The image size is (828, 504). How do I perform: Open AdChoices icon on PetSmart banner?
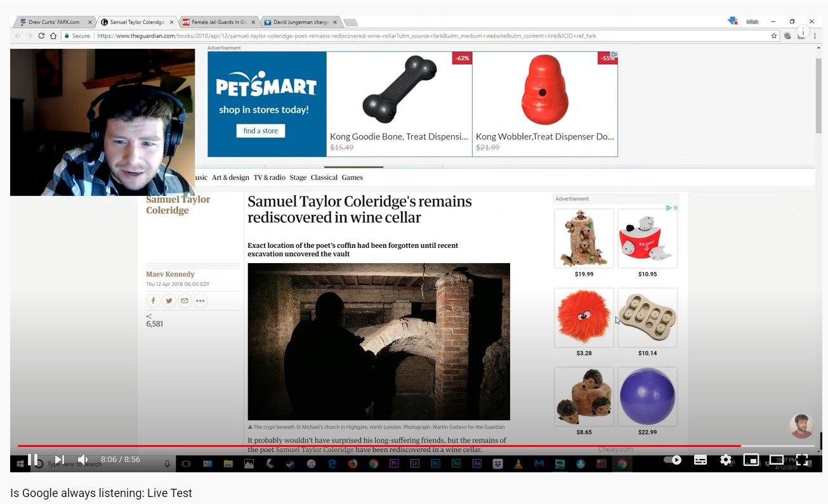click(614, 55)
